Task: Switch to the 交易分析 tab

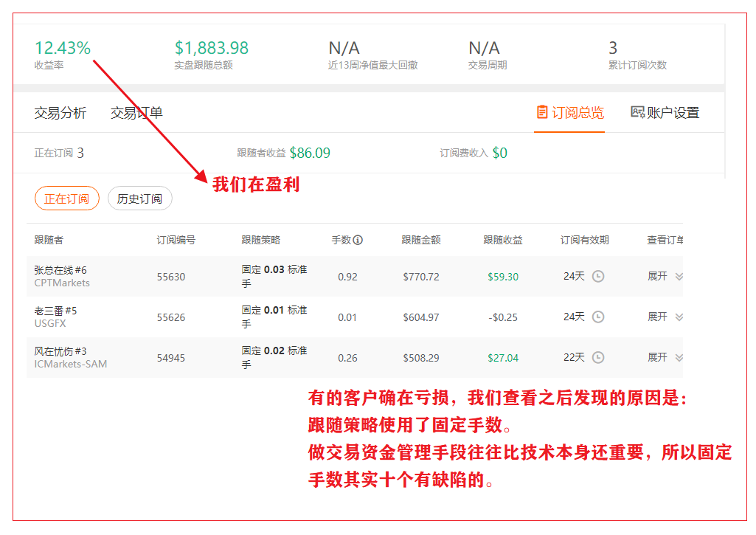Action: point(60,113)
